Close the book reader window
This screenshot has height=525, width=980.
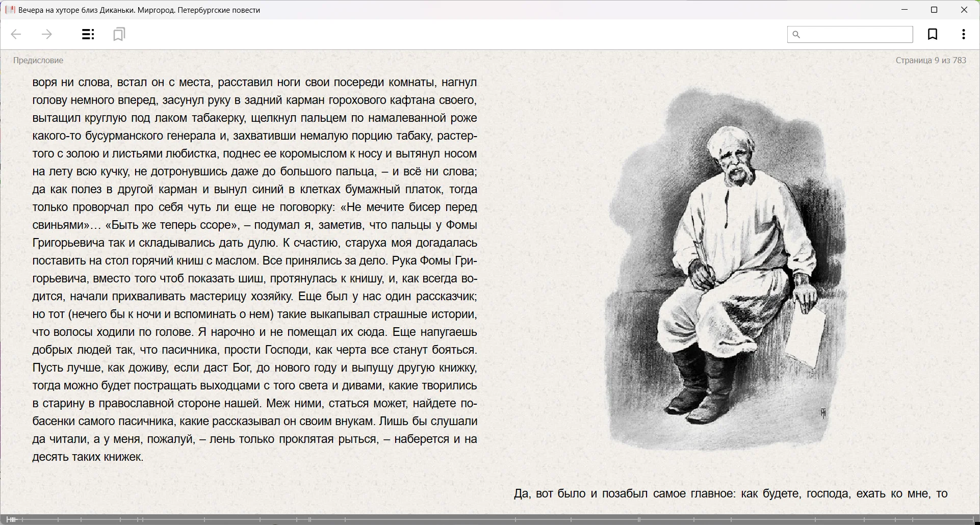tap(964, 10)
